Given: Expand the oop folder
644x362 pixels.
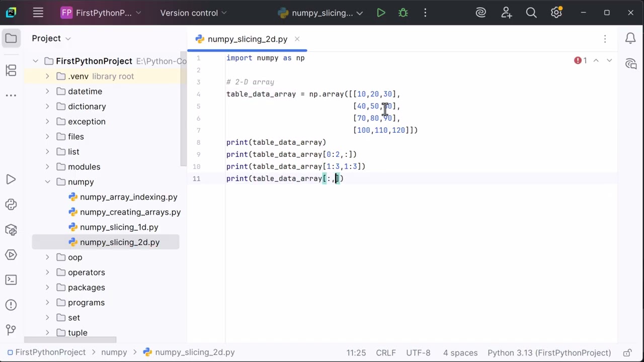Looking at the screenshot, I should (47, 257).
